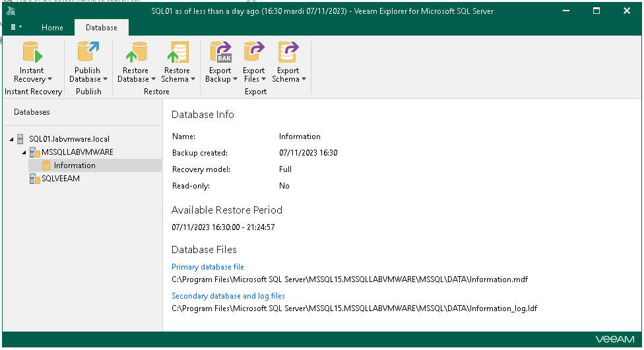Select the SQLVEEAM instance label
The width and height of the screenshot is (644, 350).
tap(61, 179)
